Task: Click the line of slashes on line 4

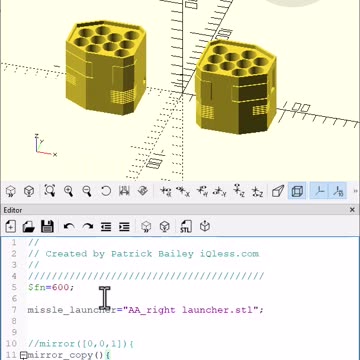Action: [x=146, y=276]
